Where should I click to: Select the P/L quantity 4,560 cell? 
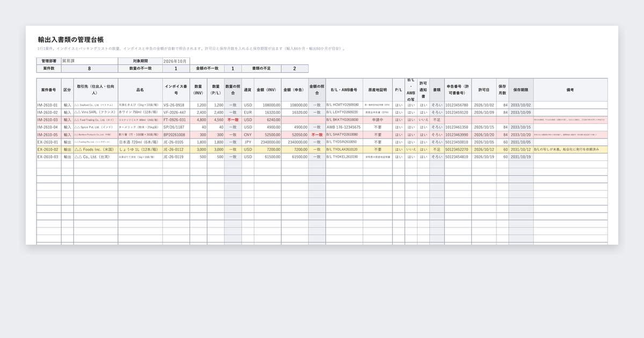pyautogui.click(x=216, y=120)
